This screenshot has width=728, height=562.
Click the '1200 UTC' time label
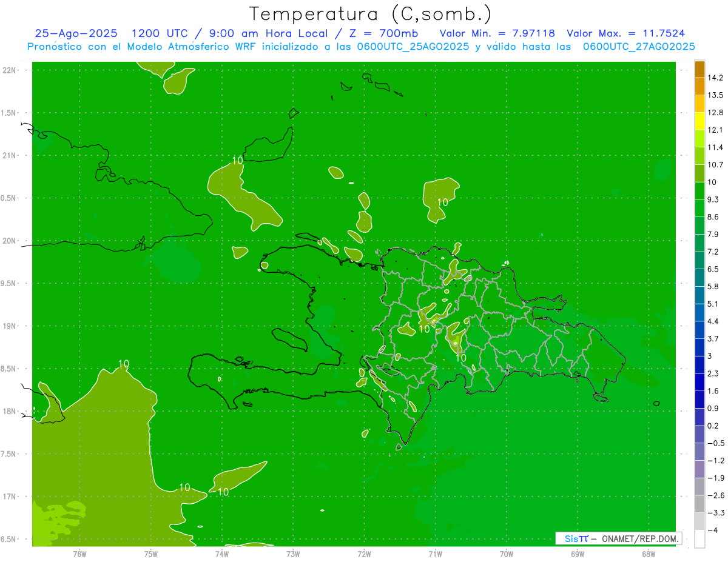pos(160,33)
